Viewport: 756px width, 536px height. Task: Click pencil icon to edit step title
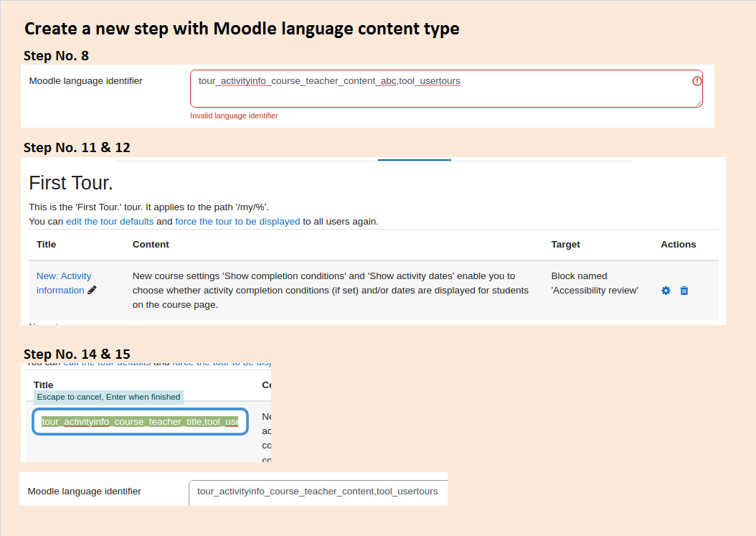tap(92, 290)
